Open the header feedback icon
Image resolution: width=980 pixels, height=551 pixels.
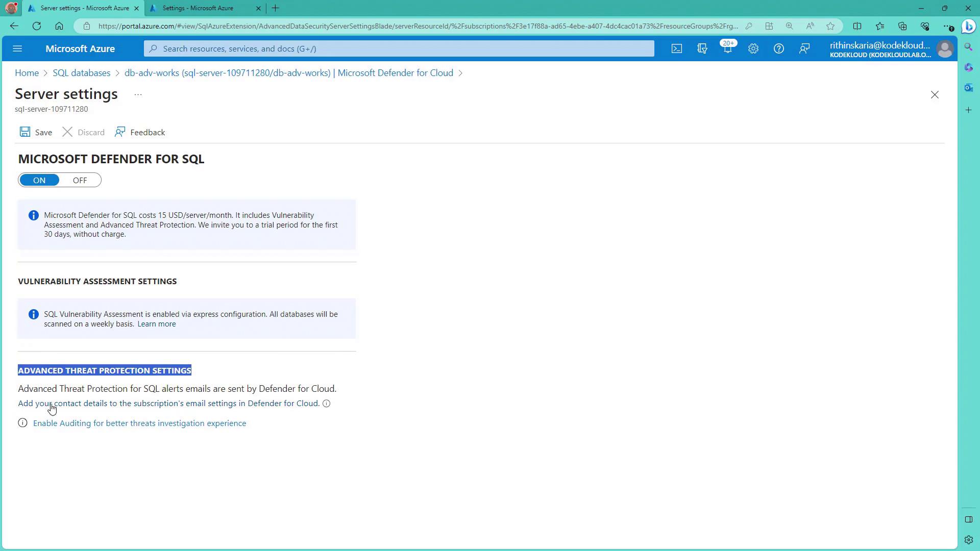point(804,48)
